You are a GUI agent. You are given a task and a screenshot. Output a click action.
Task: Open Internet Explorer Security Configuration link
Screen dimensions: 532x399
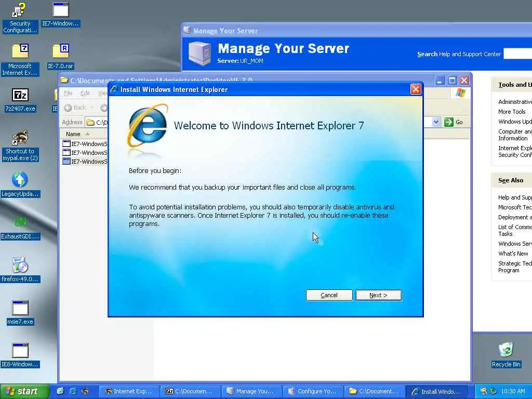[x=515, y=151]
